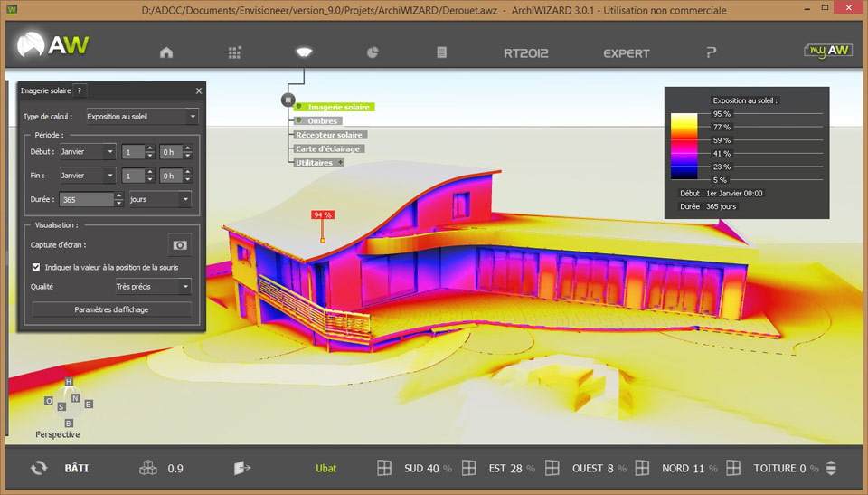The width and height of the screenshot is (868, 495).
Task: Toggle the green dot beside Ombres
Action: 299,119
